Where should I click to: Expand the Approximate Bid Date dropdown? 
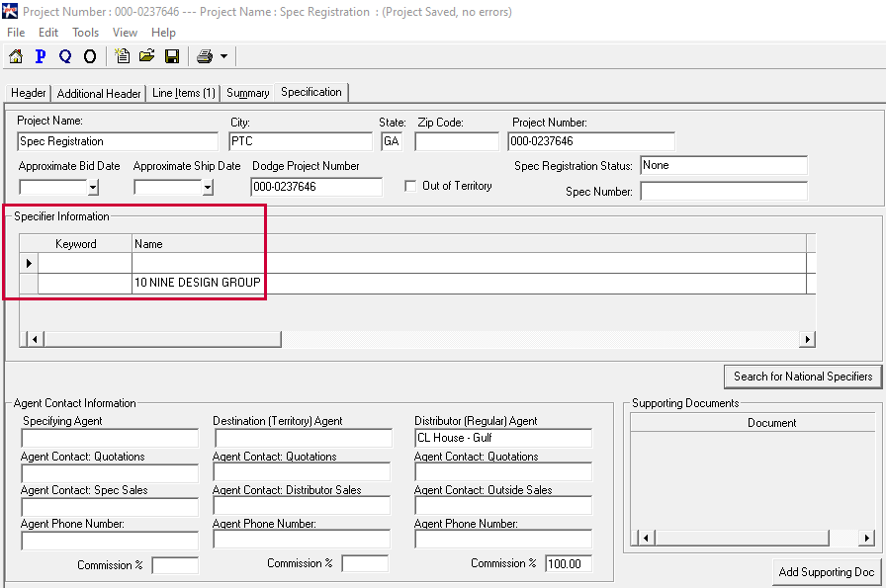tap(93, 187)
